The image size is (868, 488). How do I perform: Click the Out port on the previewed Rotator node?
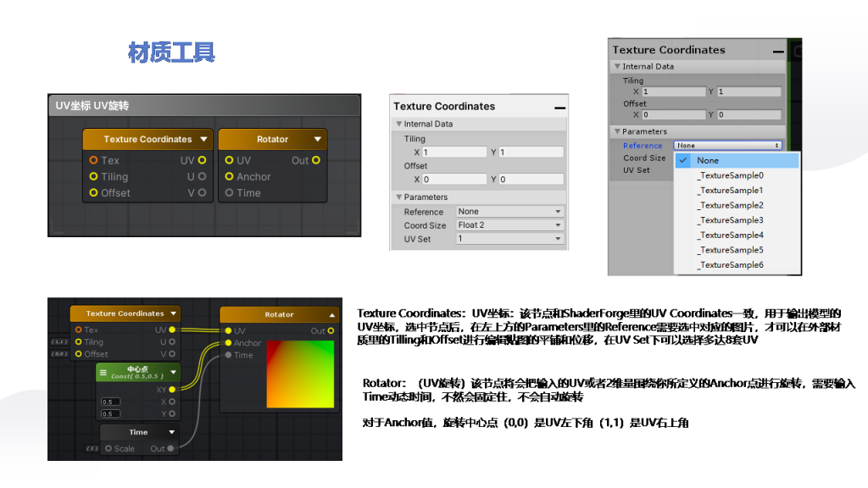[x=331, y=330]
